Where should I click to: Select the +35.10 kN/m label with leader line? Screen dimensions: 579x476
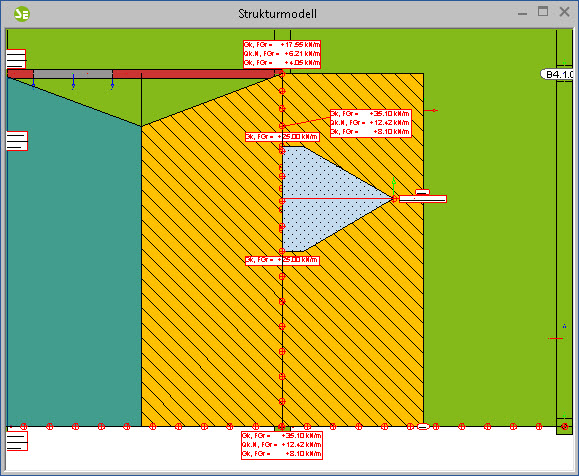point(370,123)
